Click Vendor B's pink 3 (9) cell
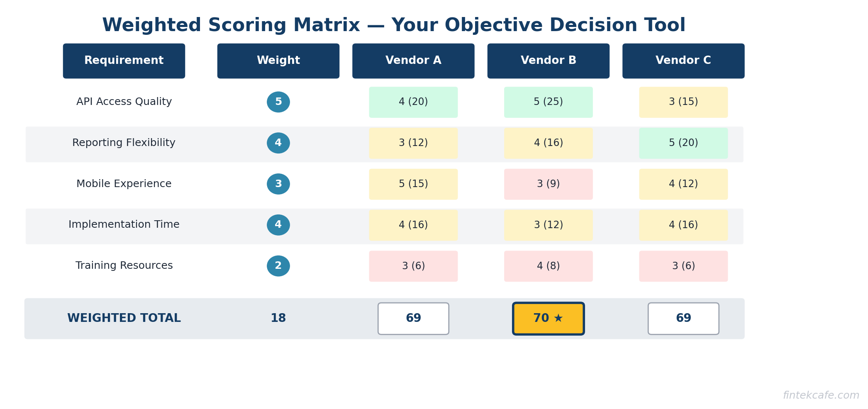This screenshot has width=868, height=409. point(548,184)
